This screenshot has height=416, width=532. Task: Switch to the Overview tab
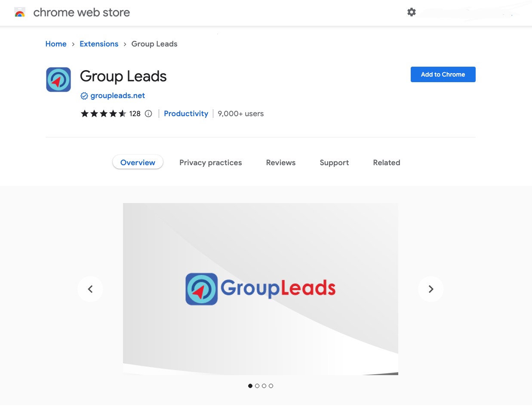138,162
